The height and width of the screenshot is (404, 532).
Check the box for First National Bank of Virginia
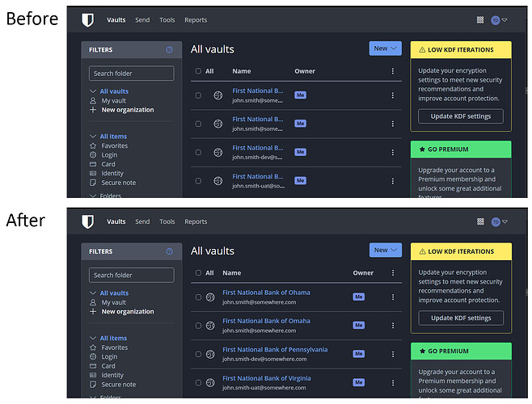pyautogui.click(x=198, y=383)
